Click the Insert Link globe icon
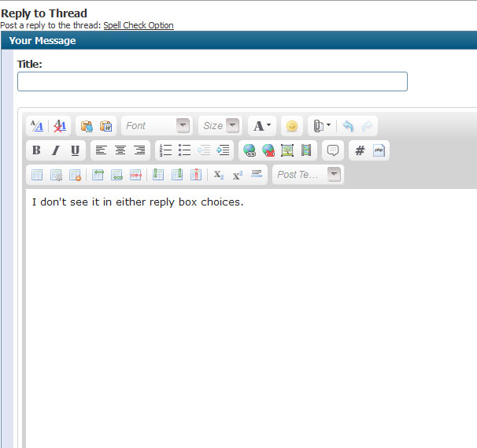 click(x=250, y=150)
